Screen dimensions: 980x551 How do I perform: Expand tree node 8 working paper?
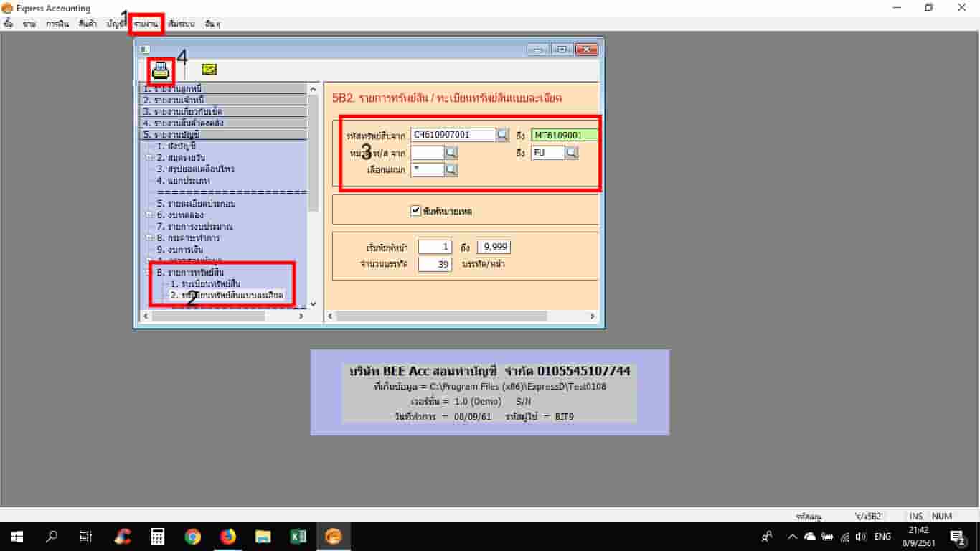click(x=149, y=238)
